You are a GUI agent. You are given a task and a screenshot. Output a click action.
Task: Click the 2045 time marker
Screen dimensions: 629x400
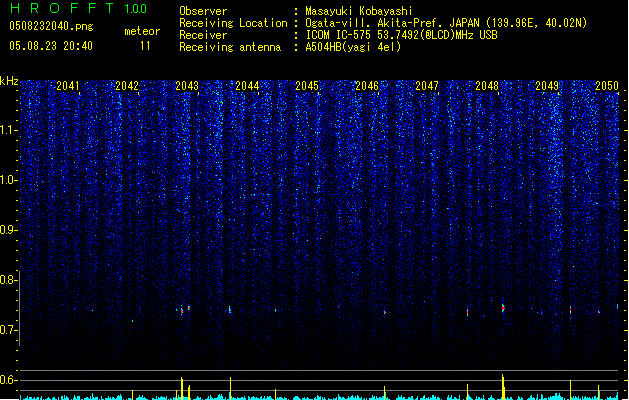(x=307, y=86)
